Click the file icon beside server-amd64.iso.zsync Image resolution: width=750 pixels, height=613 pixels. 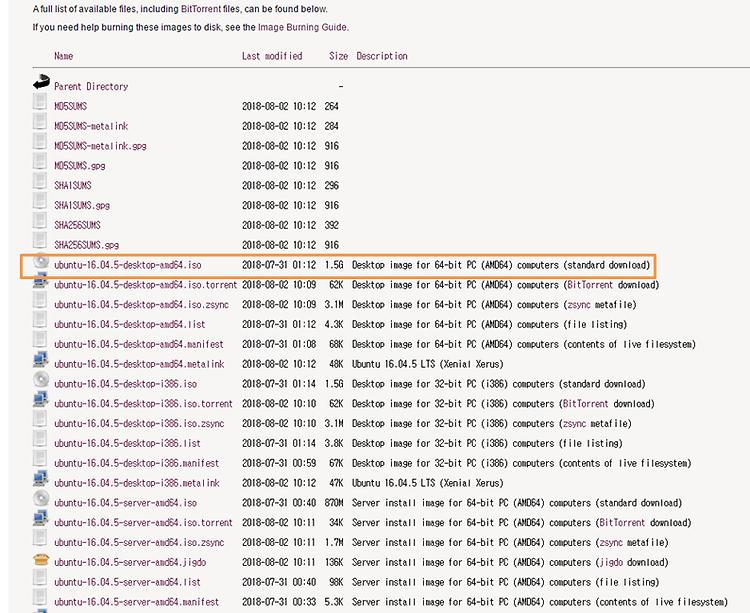pyautogui.click(x=40, y=538)
